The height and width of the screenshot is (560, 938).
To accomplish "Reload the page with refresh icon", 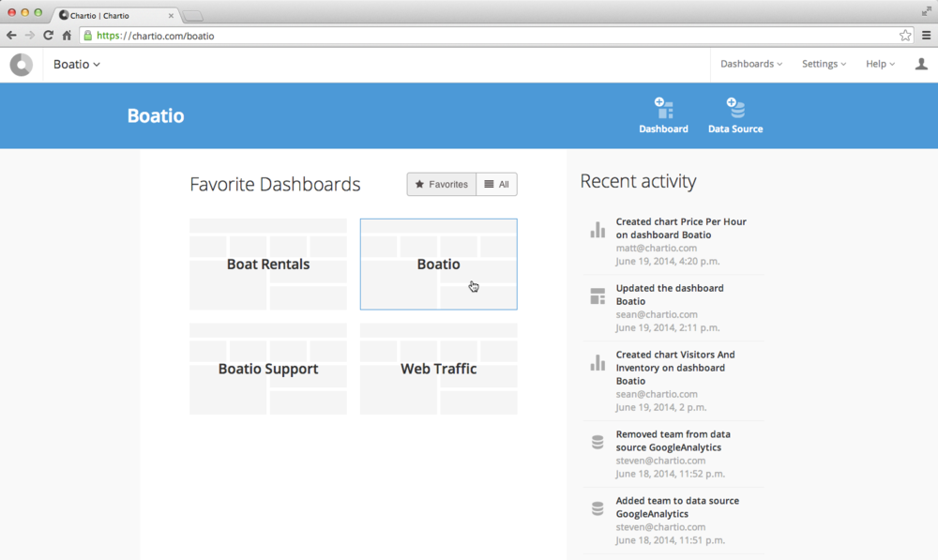I will tap(49, 36).
